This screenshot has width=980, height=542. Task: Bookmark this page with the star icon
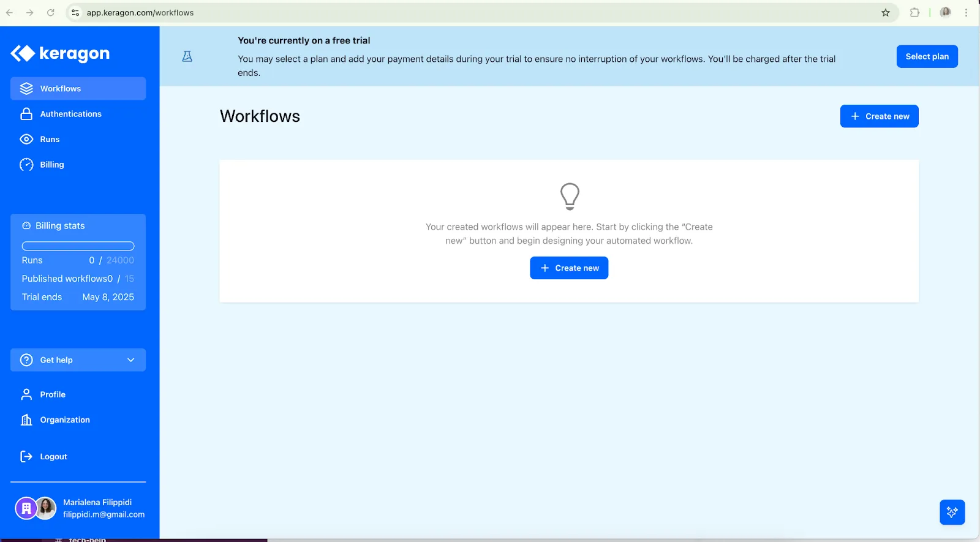(886, 12)
